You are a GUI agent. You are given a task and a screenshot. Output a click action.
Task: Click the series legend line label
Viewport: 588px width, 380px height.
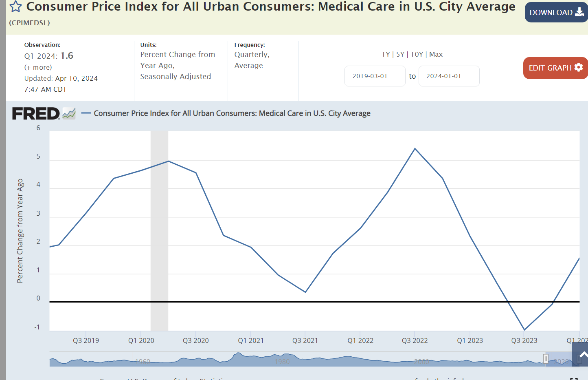point(232,113)
